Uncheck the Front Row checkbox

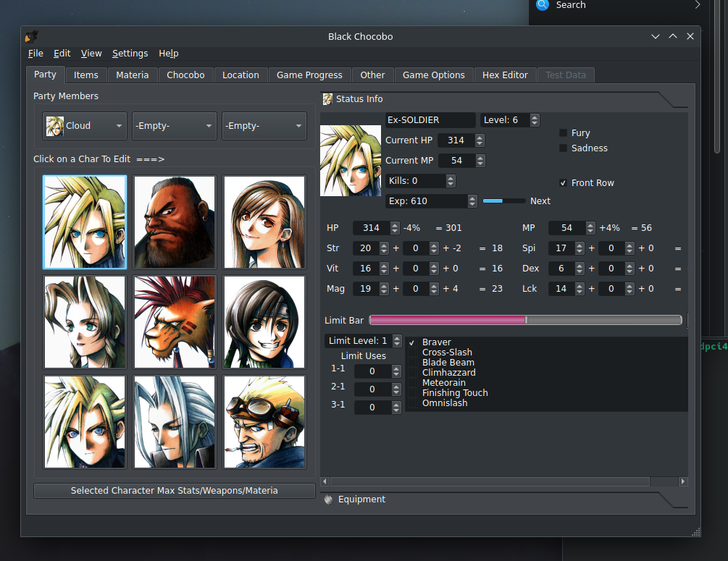click(x=563, y=183)
